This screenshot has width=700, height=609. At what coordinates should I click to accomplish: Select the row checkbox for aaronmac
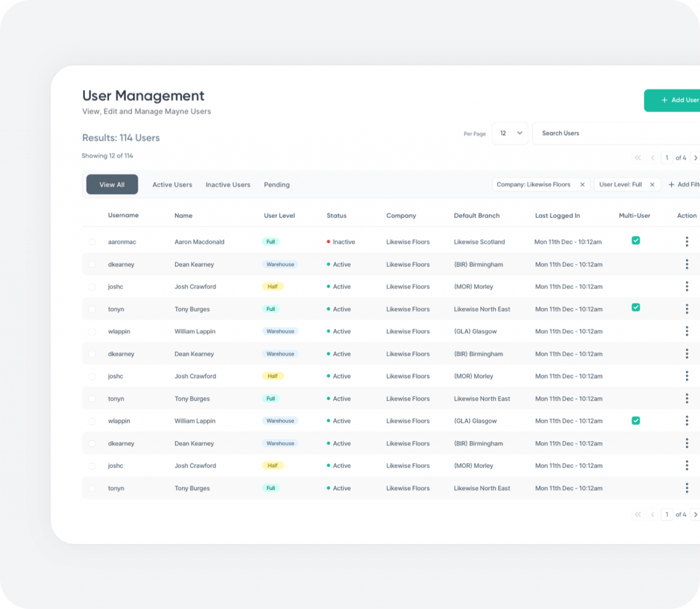(x=92, y=242)
